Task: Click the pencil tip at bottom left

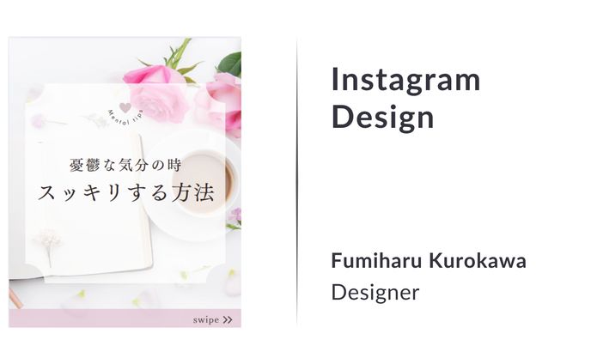Action: tap(15, 298)
